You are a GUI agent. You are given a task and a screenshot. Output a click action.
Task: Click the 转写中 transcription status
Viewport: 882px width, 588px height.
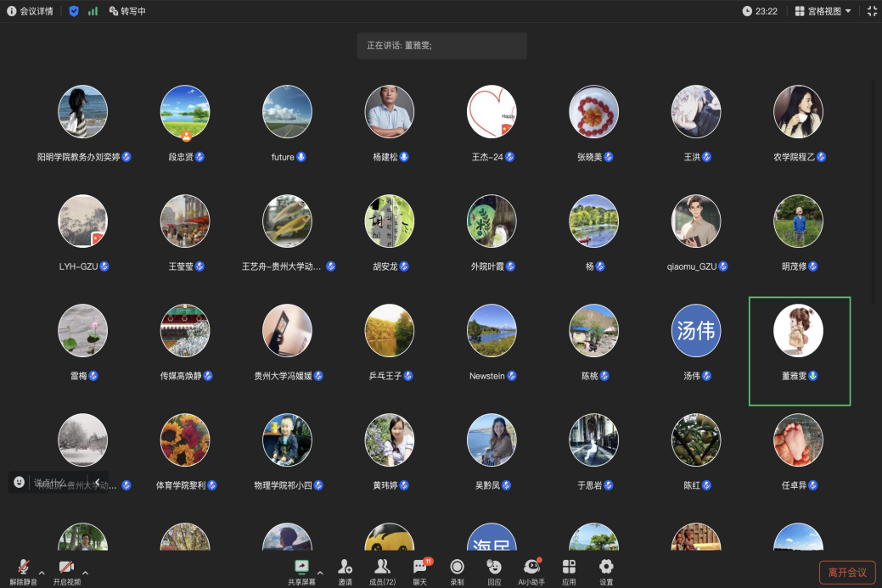click(x=127, y=11)
